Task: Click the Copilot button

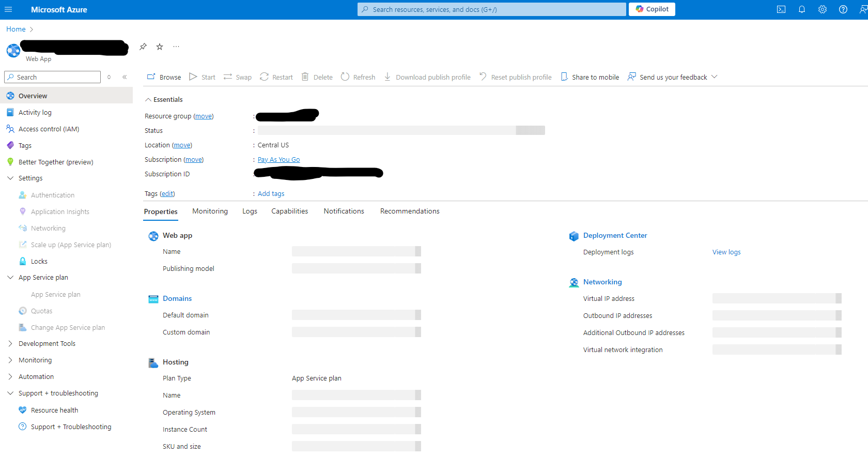Action: (652, 9)
